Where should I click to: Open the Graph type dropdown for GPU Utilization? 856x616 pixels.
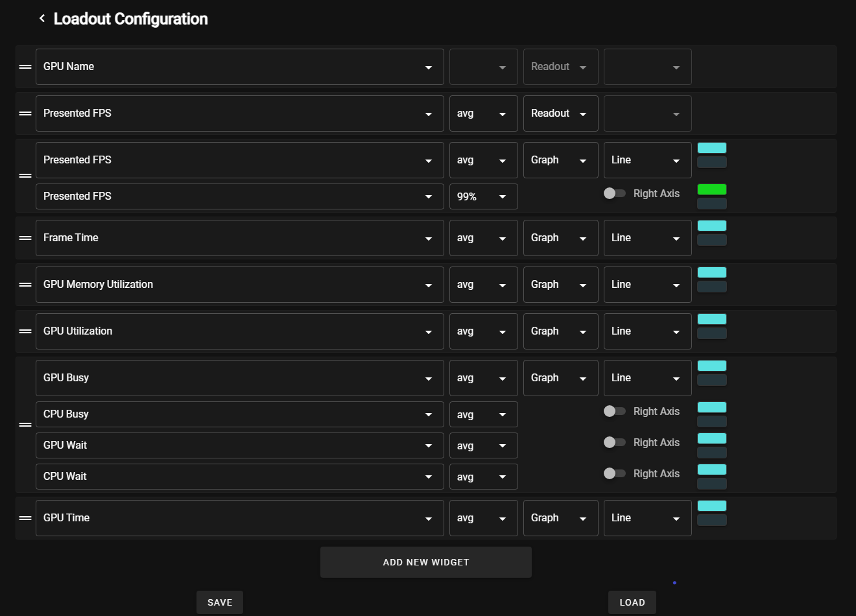click(x=561, y=331)
